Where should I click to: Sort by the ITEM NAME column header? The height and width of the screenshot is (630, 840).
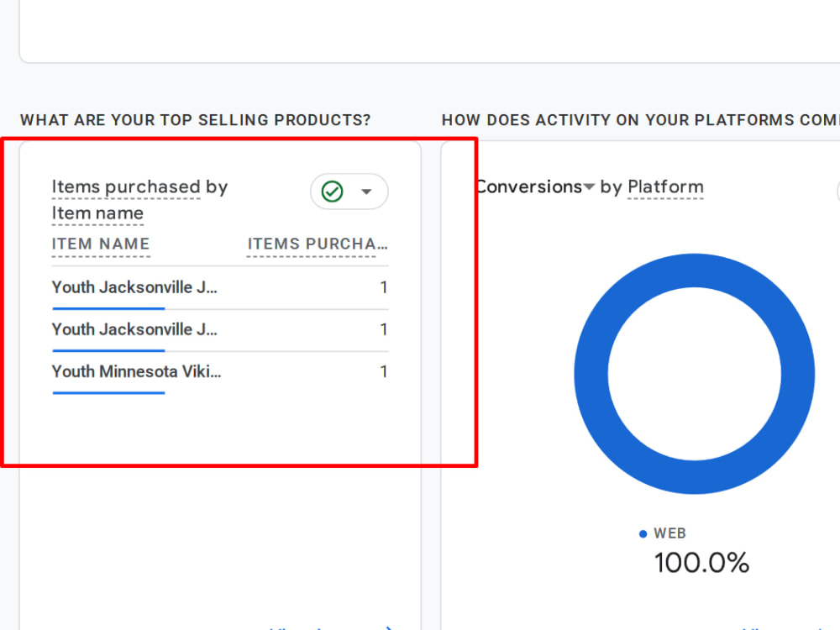101,244
